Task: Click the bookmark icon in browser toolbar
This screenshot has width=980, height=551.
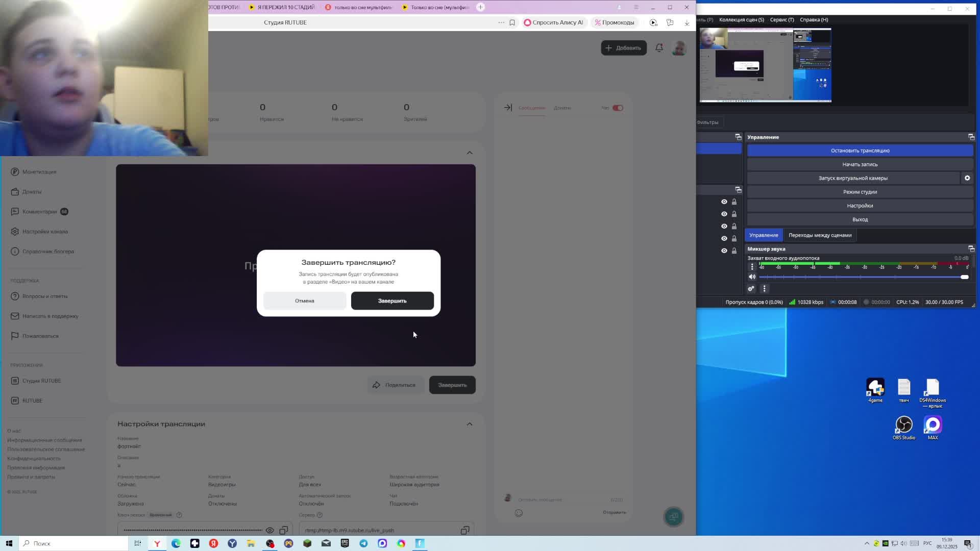Action: coord(512,22)
